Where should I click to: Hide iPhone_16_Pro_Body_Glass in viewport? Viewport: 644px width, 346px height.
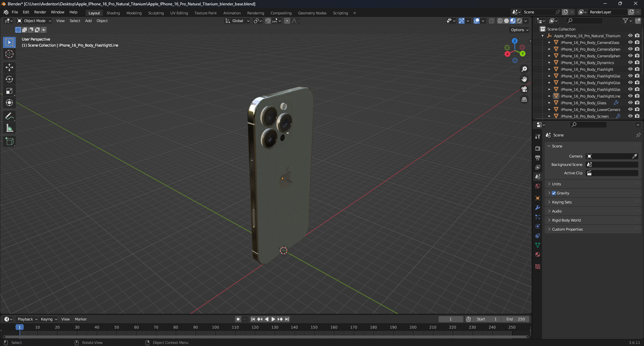[x=630, y=103]
